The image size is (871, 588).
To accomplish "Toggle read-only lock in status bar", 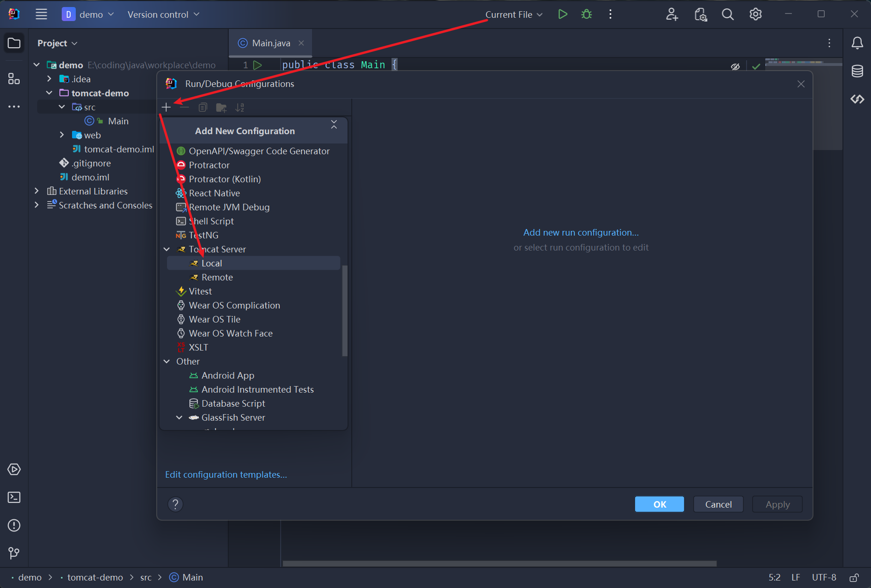I will tap(854, 578).
